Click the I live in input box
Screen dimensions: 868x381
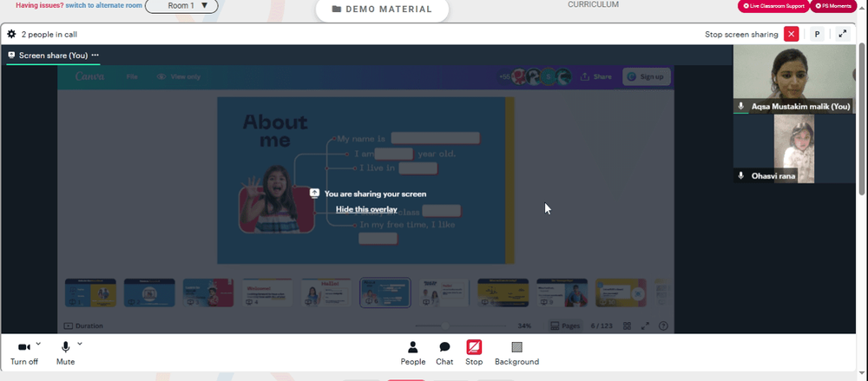418,168
